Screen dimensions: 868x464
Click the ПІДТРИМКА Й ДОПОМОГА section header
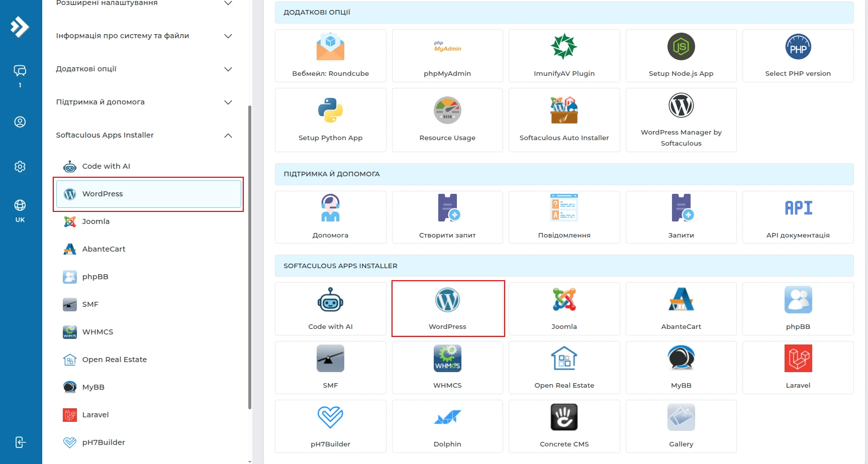tap(564, 174)
